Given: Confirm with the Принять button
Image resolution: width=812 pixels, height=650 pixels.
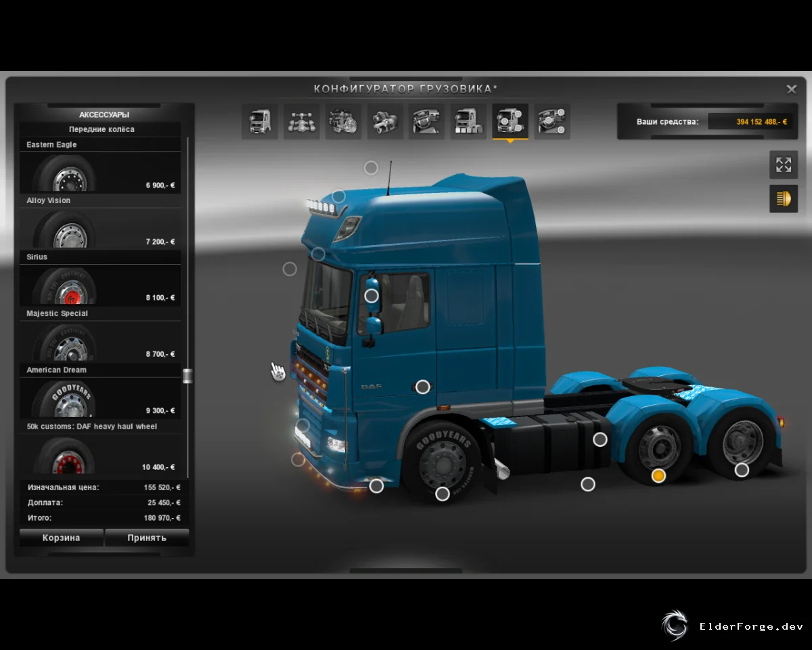Looking at the screenshot, I should (x=147, y=538).
